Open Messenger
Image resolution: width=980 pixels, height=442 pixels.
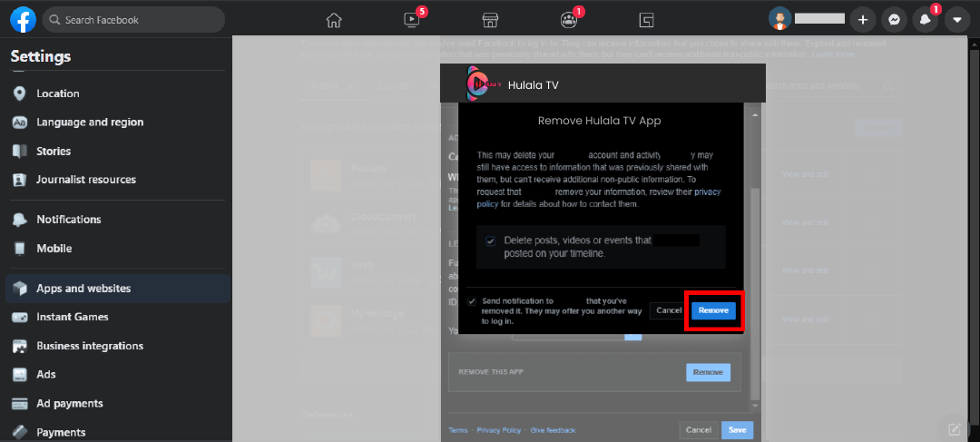point(895,20)
